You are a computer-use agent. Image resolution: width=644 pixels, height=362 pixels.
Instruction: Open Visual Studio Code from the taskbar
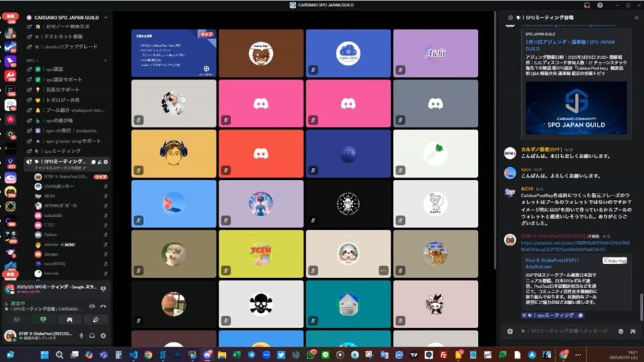pyautogui.click(x=133, y=354)
